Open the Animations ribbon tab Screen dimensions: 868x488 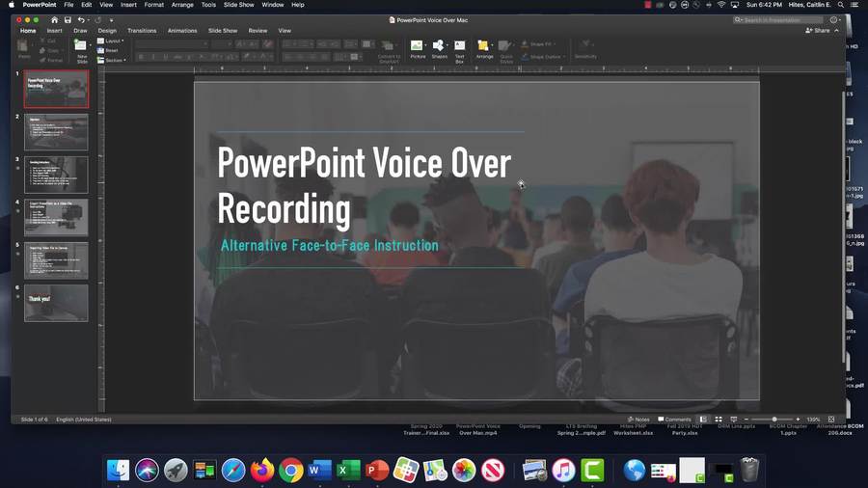(x=182, y=31)
